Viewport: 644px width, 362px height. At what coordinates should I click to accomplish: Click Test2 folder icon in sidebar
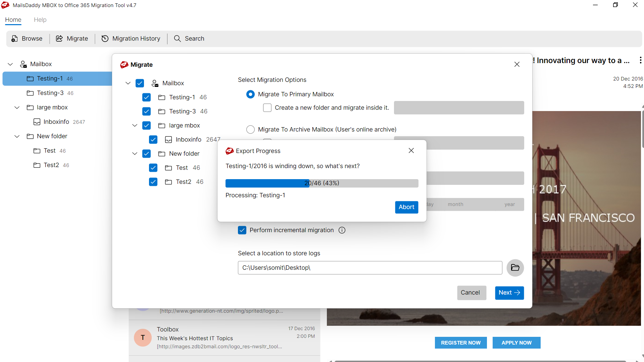point(37,165)
